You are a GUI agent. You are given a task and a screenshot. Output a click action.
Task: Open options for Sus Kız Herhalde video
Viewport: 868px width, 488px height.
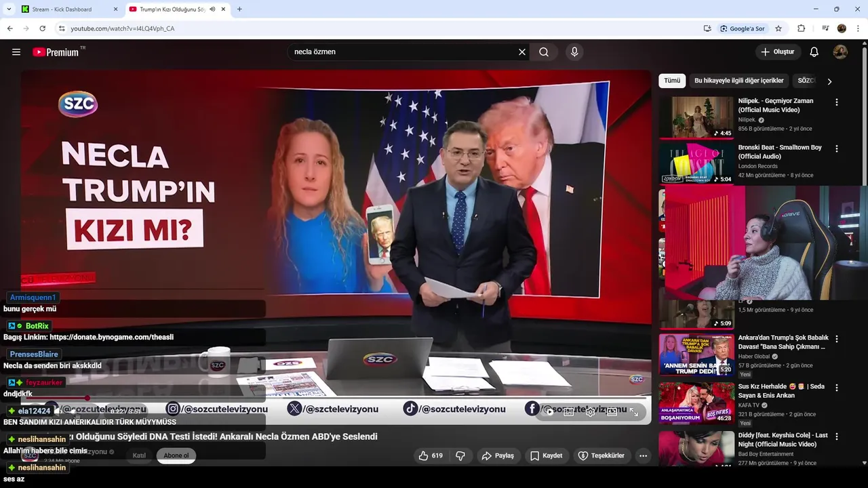(836, 388)
